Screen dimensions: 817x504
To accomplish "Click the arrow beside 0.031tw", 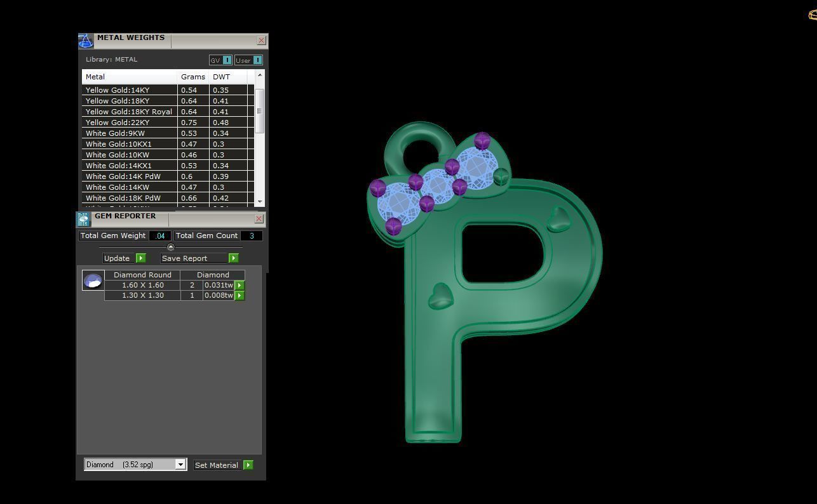I will pyautogui.click(x=240, y=286).
